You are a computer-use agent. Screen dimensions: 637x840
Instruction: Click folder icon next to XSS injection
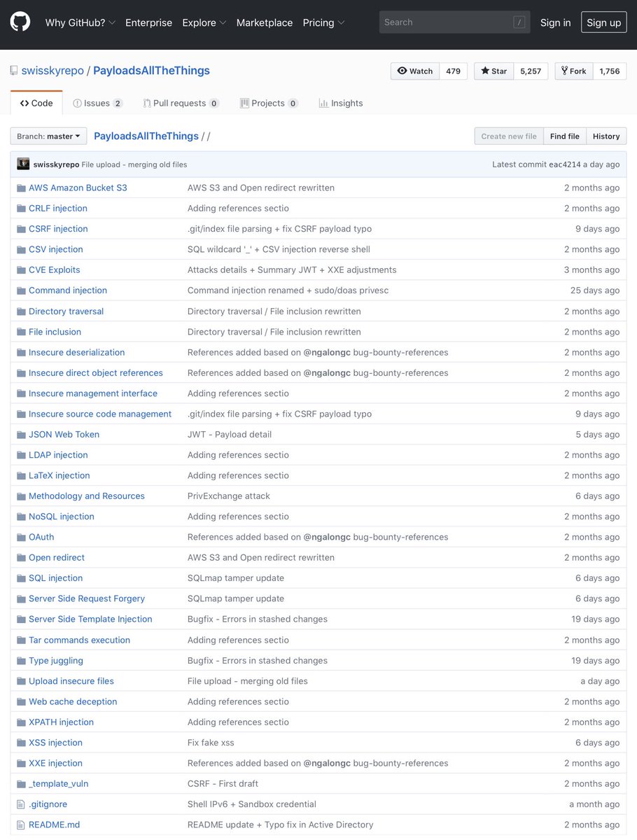(x=21, y=743)
